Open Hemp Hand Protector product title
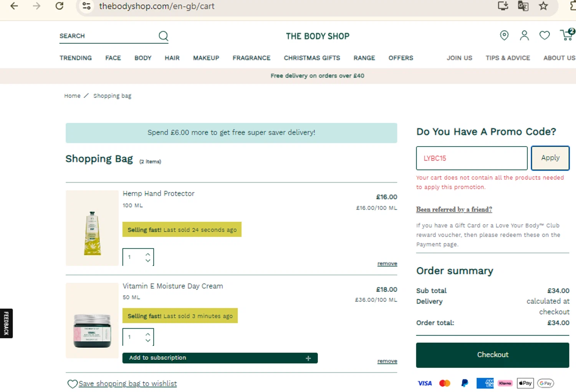The height and width of the screenshot is (392, 576). click(159, 194)
